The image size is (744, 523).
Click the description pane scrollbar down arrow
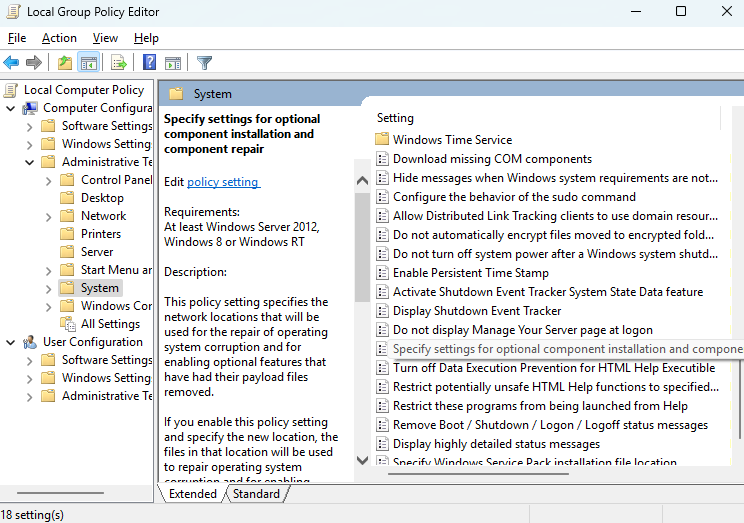pyautogui.click(x=362, y=461)
